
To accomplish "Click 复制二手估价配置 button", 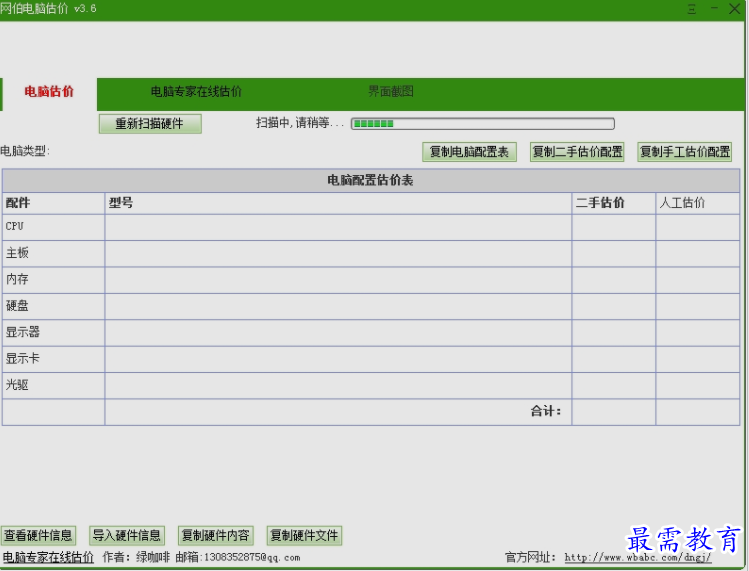I will (577, 152).
